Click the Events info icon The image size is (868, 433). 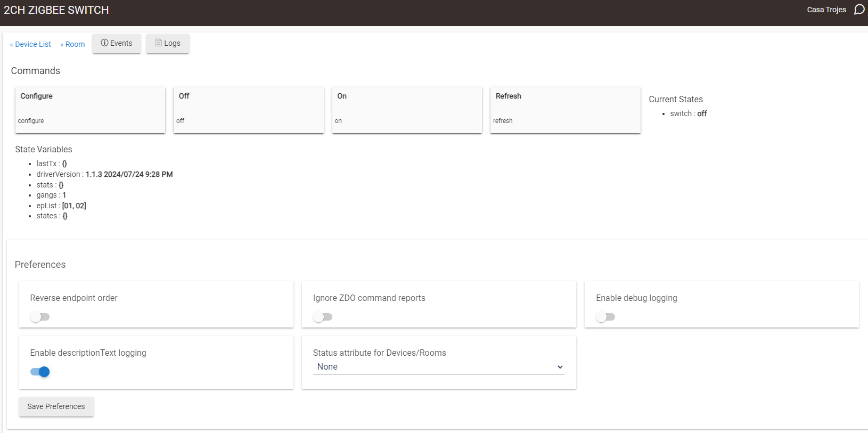(104, 43)
